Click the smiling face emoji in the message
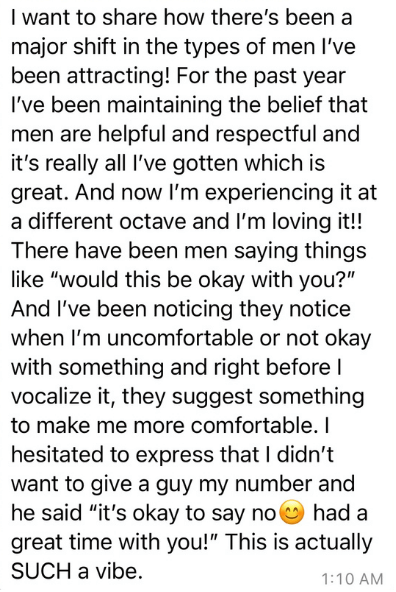 point(291,514)
